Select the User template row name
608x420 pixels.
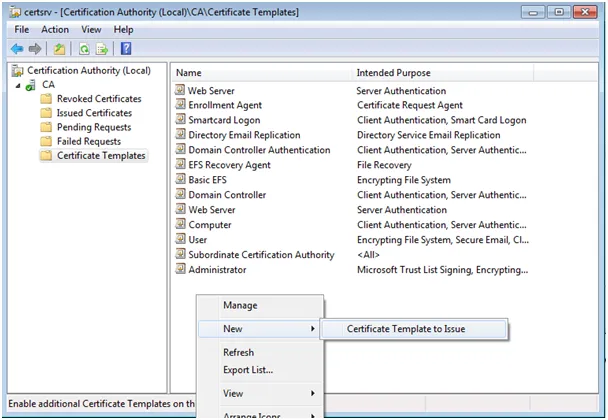(198, 240)
